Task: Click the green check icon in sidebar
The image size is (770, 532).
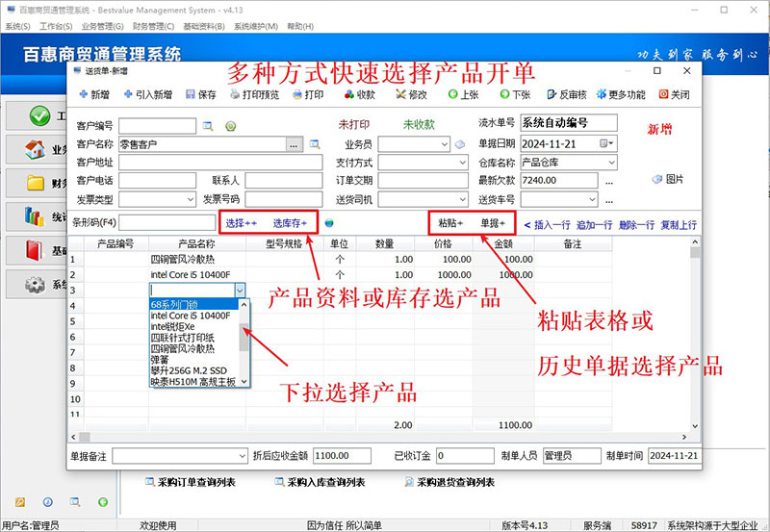Action: coord(39,115)
